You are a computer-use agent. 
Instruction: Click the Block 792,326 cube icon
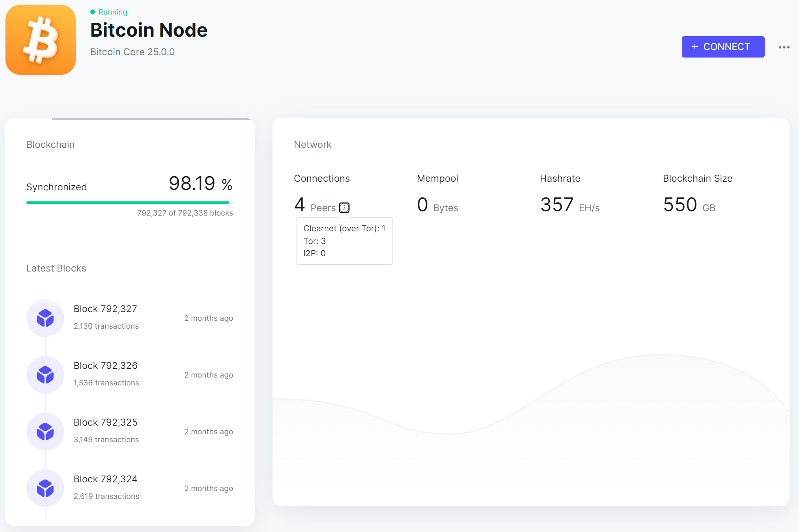(45, 375)
